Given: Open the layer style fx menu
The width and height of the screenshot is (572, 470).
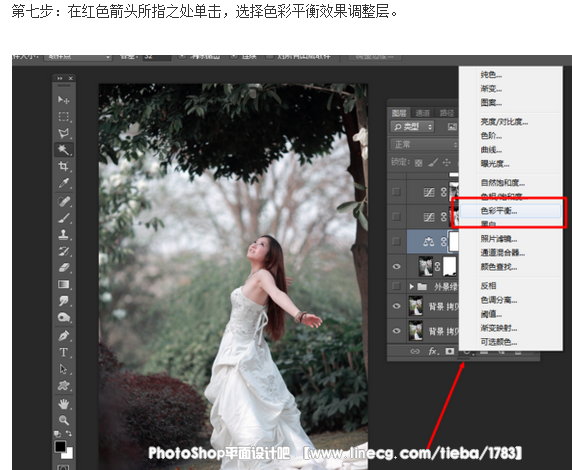Looking at the screenshot, I should [x=433, y=351].
